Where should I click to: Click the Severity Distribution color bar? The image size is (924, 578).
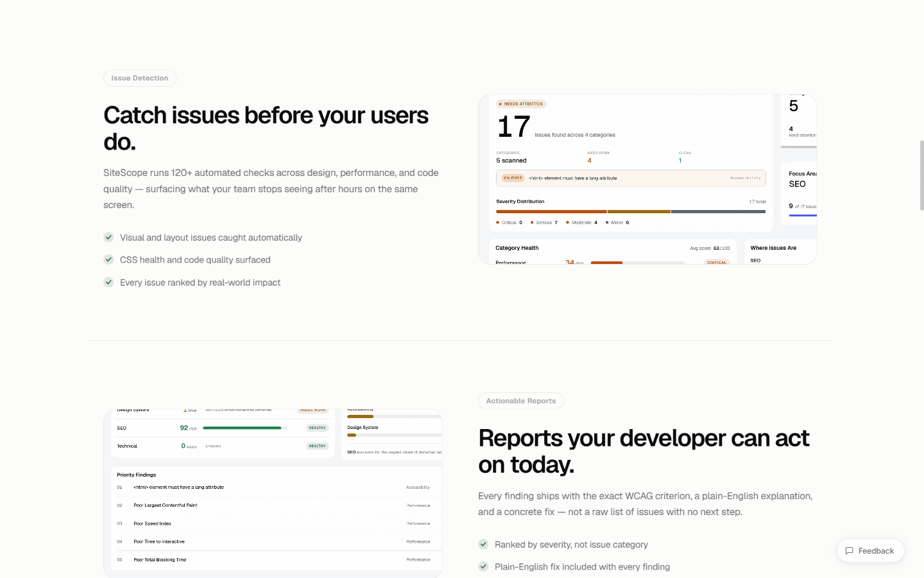[631, 211]
